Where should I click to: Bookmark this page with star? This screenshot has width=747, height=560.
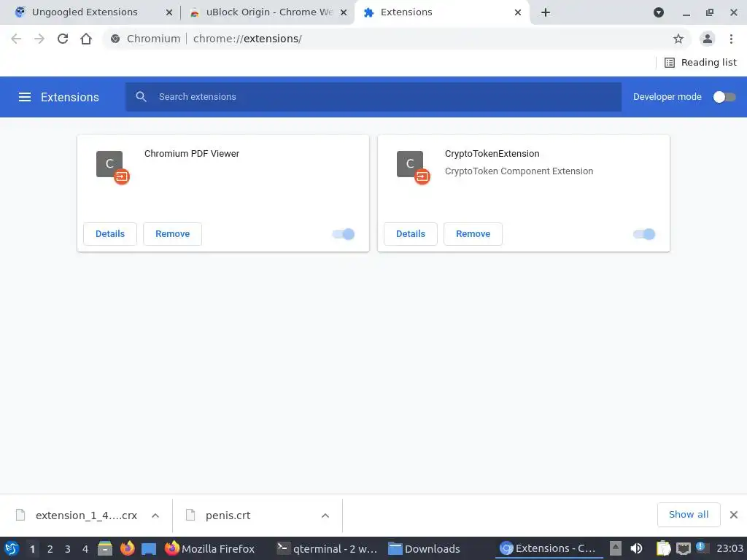[x=678, y=39]
